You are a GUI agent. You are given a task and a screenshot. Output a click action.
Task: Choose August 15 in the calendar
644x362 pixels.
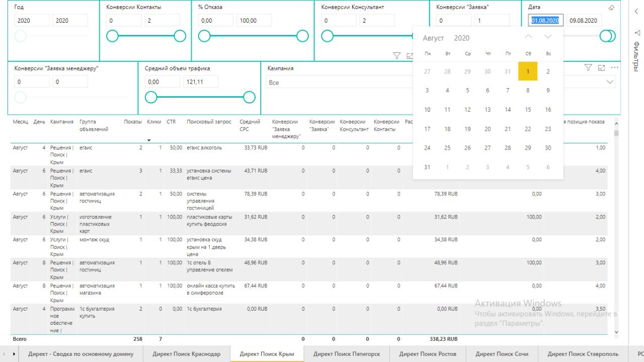(x=528, y=110)
